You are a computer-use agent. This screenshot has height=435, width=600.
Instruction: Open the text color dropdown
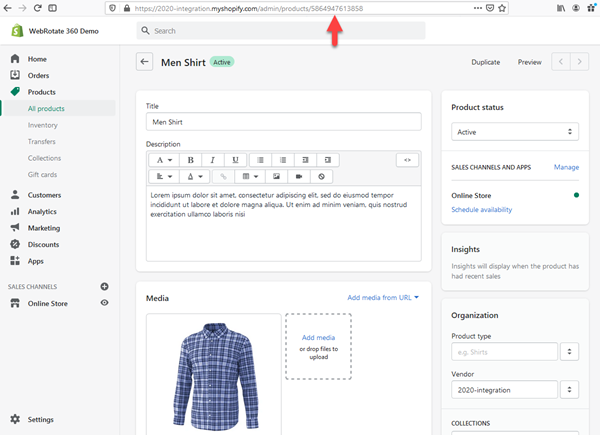194,176
